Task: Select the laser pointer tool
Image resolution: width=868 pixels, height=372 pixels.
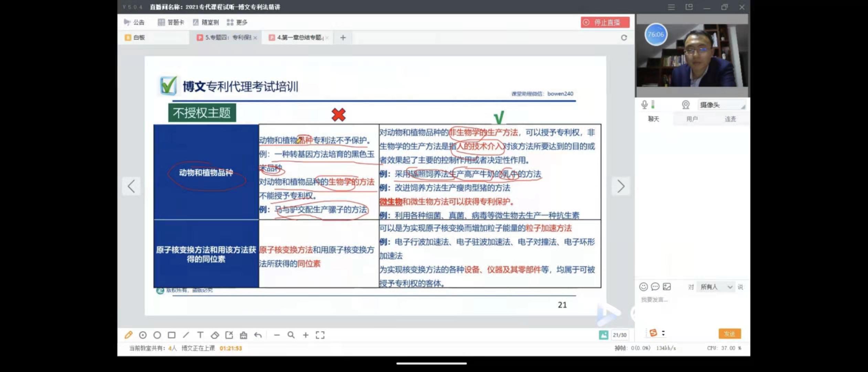Action: click(x=143, y=335)
